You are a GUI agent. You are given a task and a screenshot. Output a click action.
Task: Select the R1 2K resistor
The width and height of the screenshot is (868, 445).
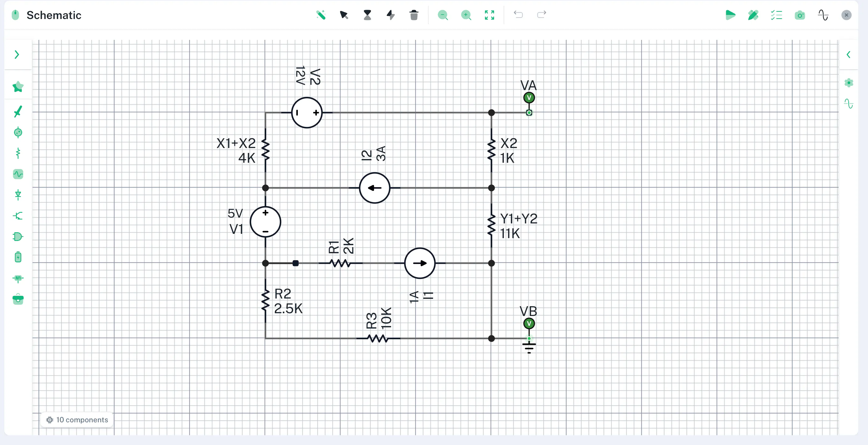point(340,263)
